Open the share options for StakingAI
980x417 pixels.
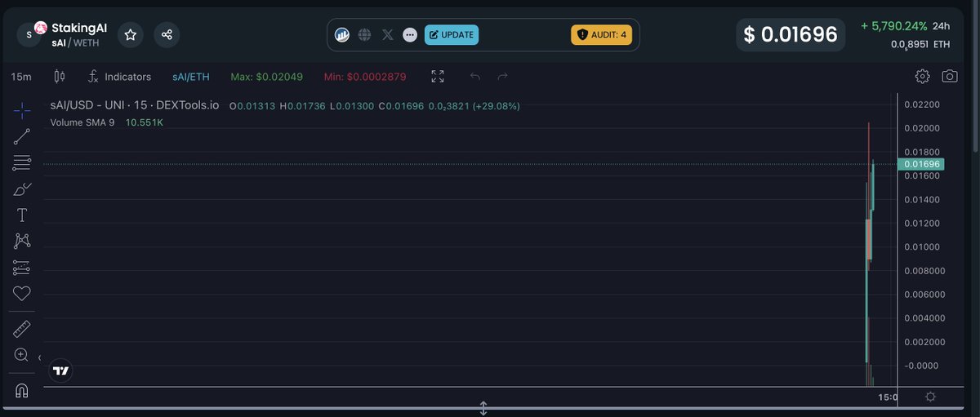[x=167, y=34]
